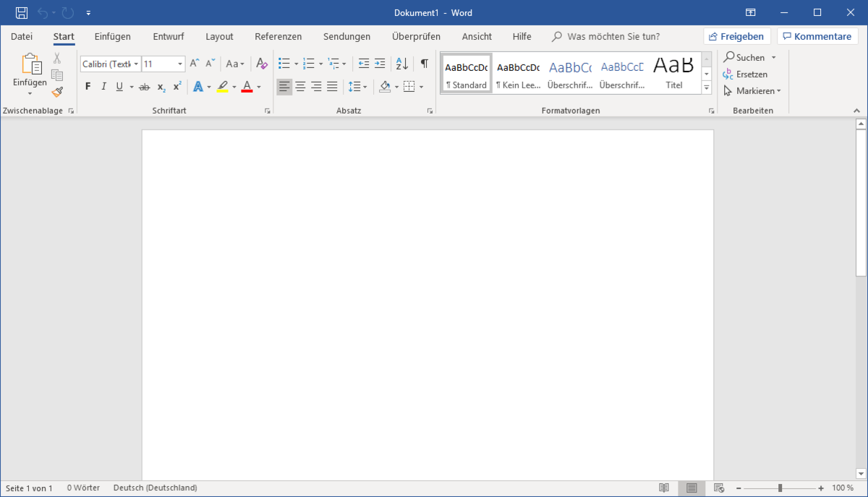Toggle paragraph marks display

tap(425, 64)
